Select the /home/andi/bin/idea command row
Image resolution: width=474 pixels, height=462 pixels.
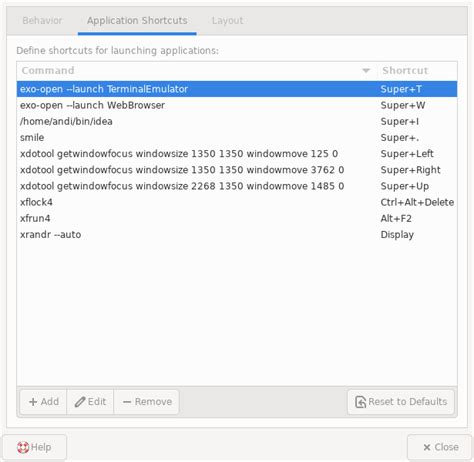pyautogui.click(x=237, y=121)
